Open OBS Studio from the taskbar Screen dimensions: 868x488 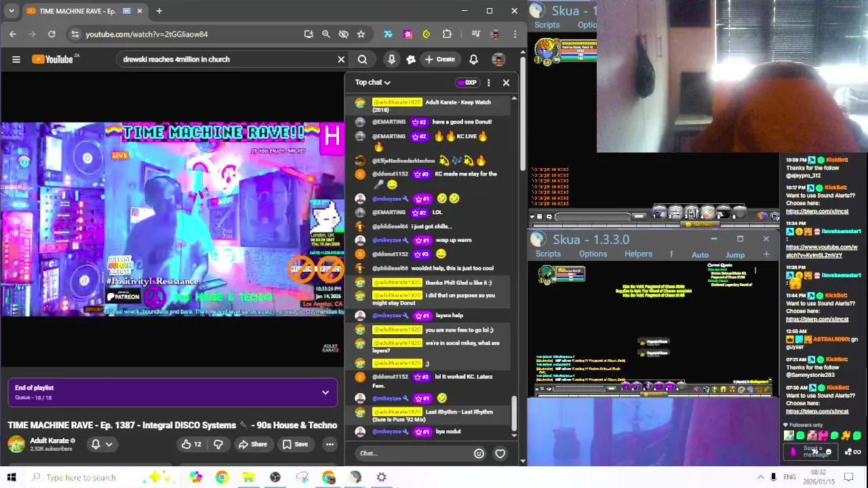[275, 477]
